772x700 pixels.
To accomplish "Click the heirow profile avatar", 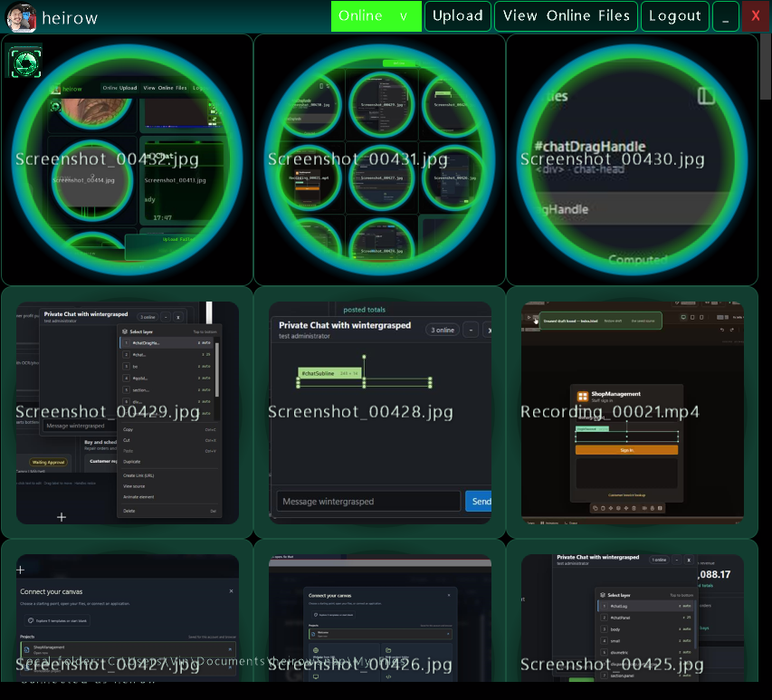I will click(x=21, y=17).
